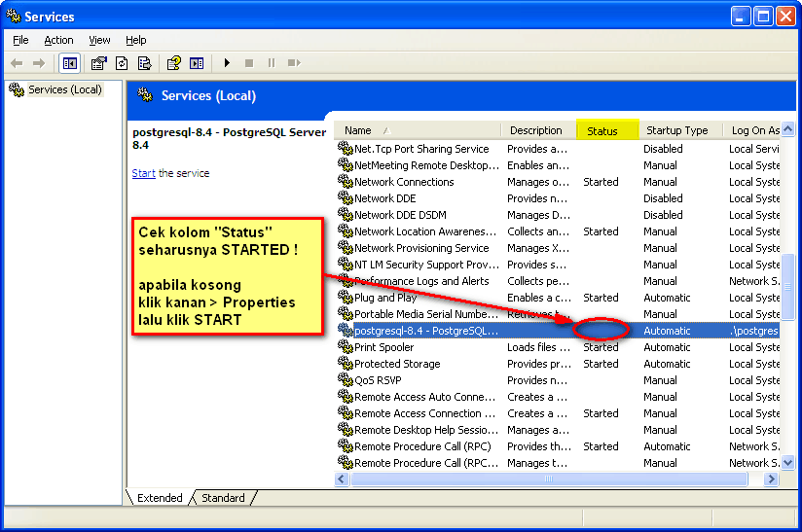Viewport: 802px width, 532px height.
Task: Click the Stop Service toolbar icon
Action: (249, 63)
